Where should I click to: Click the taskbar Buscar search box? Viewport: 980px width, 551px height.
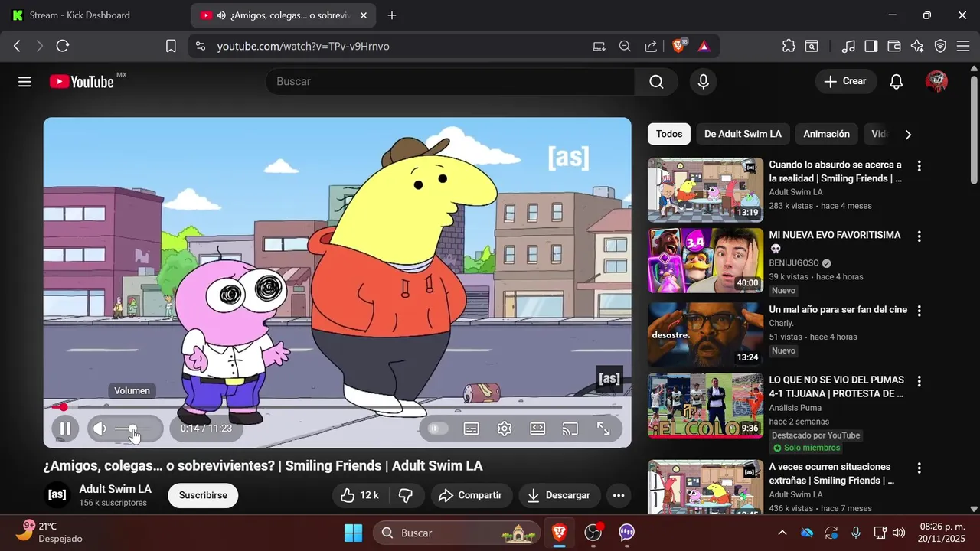(457, 533)
